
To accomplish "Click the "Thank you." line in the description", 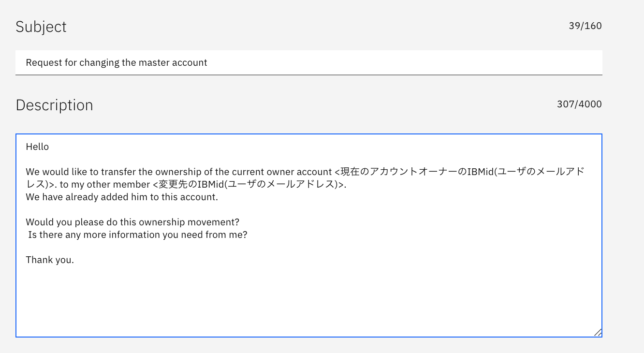I will click(x=50, y=260).
